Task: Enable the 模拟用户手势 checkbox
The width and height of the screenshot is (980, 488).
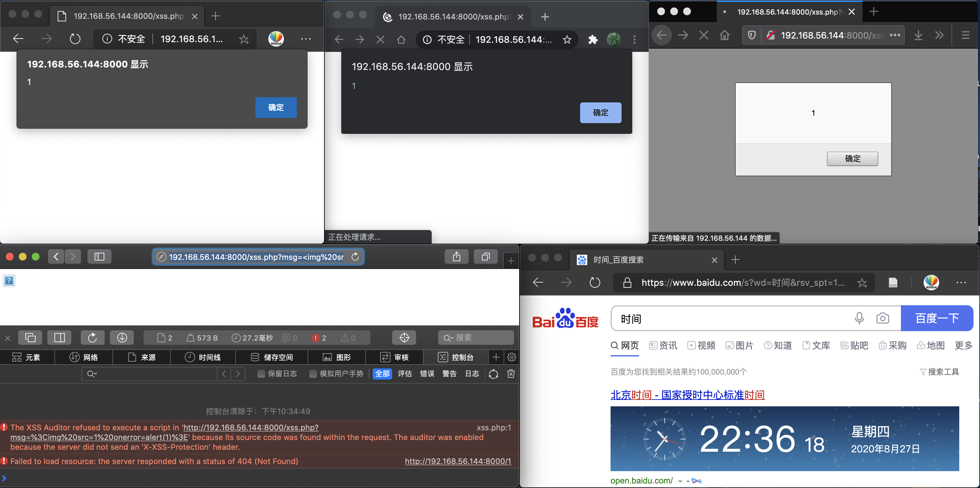Action: pos(313,374)
